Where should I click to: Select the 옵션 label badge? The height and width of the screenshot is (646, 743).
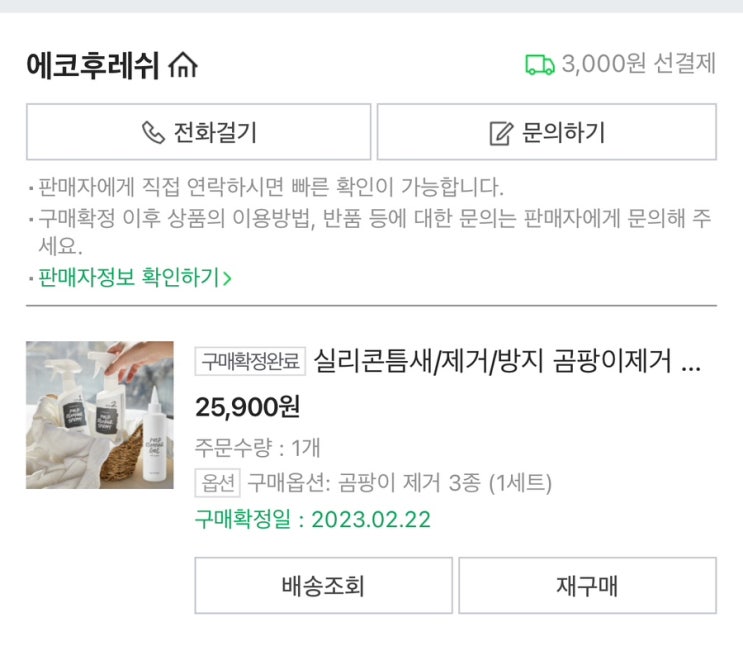coord(217,483)
